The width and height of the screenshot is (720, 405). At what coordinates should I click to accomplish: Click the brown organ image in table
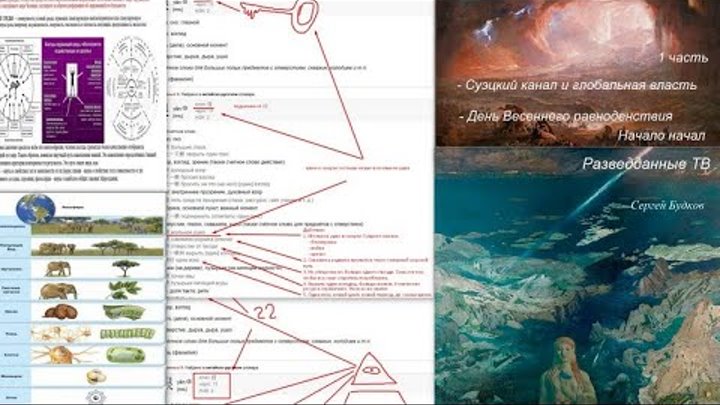[60, 312]
